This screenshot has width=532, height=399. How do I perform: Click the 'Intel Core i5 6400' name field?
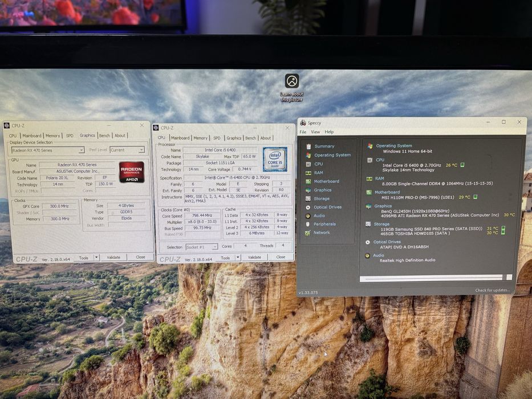point(220,150)
